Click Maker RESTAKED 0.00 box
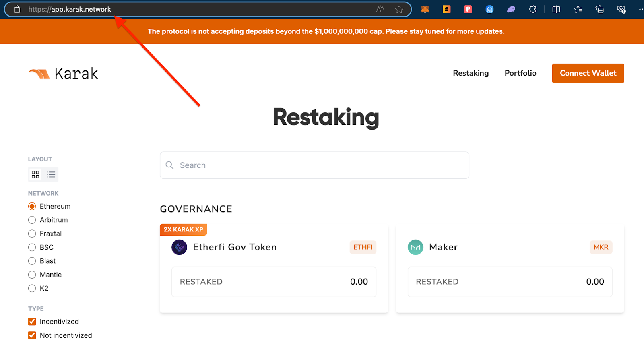644x345 pixels. coord(510,282)
